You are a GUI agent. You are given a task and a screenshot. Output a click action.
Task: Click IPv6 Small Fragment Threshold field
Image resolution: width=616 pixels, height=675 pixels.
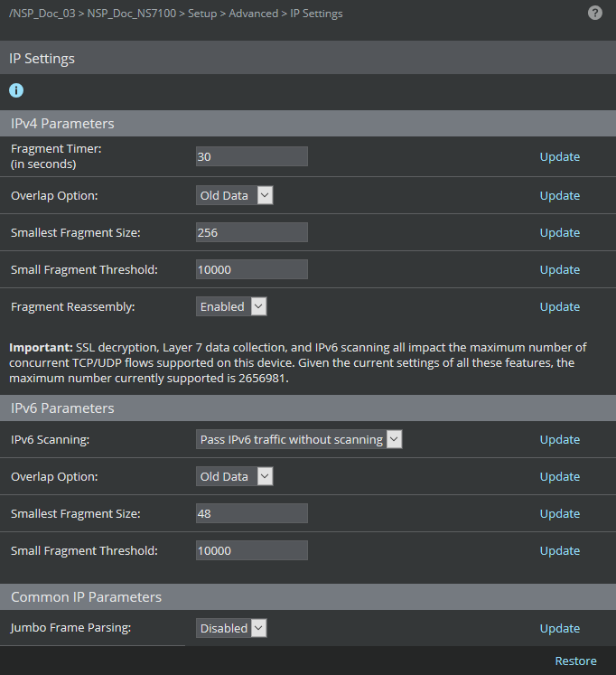click(252, 550)
